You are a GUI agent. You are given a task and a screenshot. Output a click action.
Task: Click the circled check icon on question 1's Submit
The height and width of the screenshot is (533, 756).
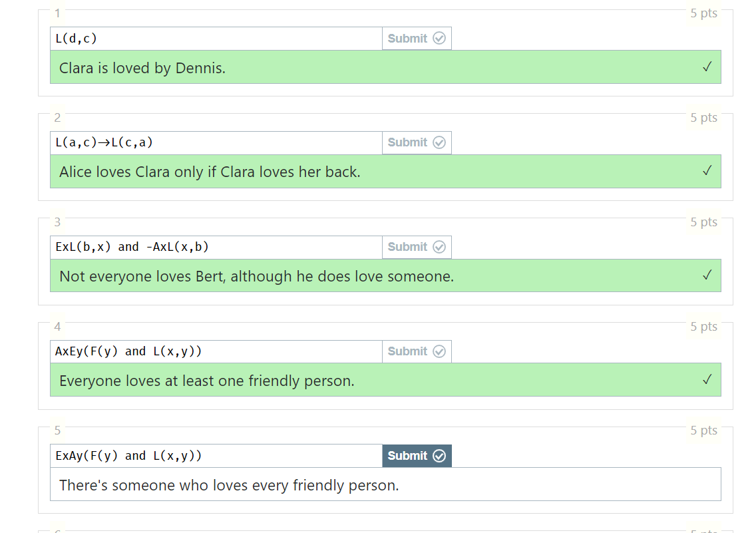click(439, 38)
